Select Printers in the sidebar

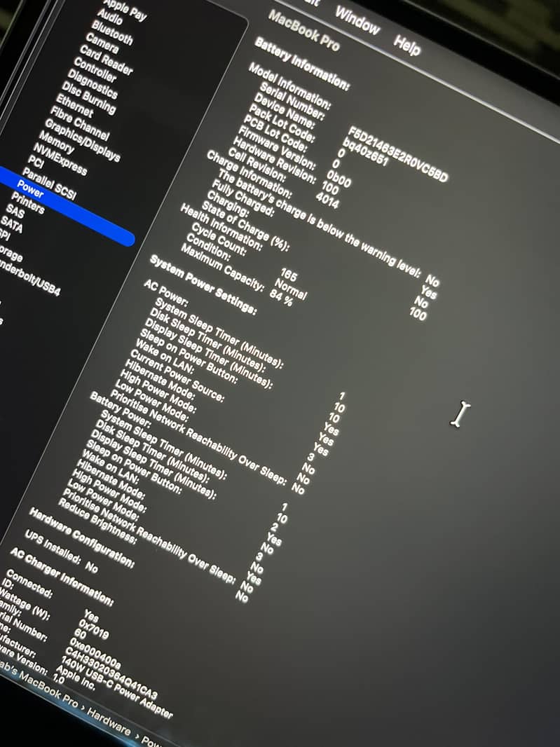coord(27,203)
